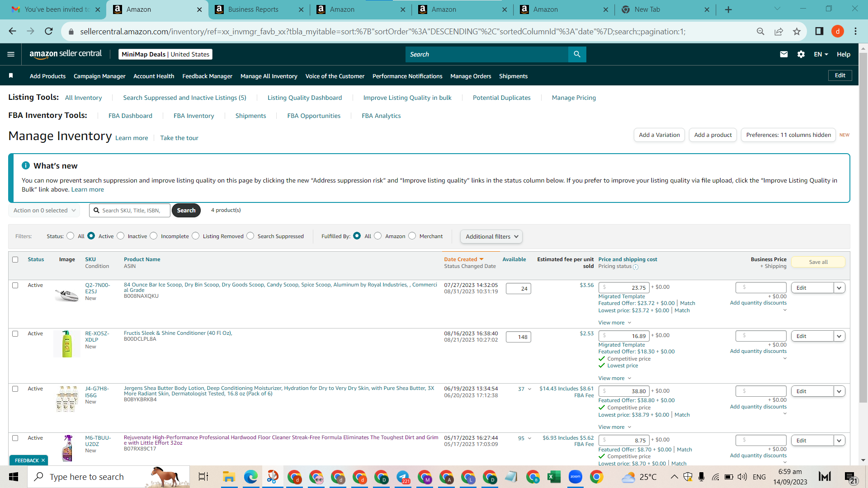Open the Chrome three-dot menu

(855, 31)
